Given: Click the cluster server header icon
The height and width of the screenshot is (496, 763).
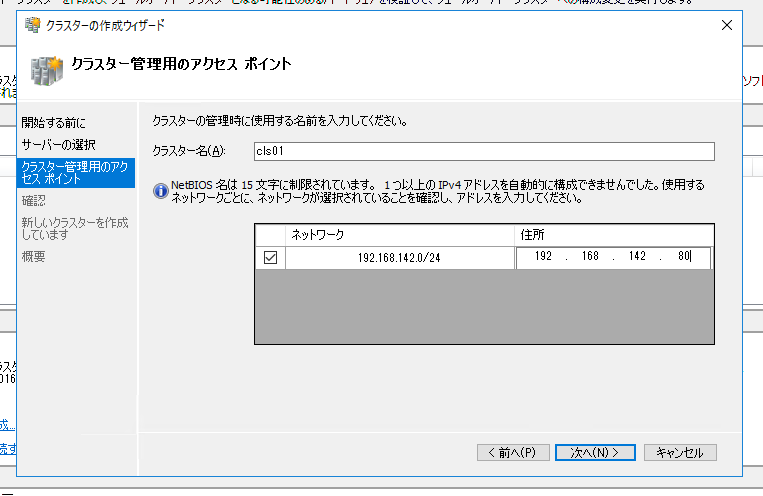Looking at the screenshot, I should [x=47, y=71].
